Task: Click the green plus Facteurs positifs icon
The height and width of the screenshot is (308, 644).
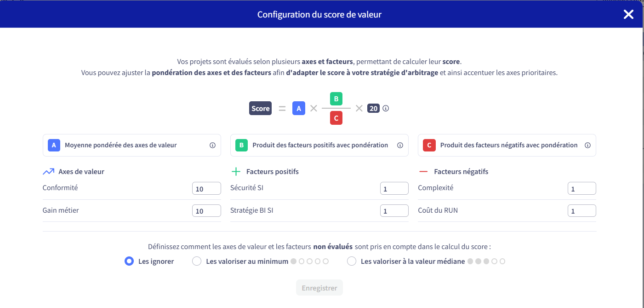Action: tap(236, 172)
